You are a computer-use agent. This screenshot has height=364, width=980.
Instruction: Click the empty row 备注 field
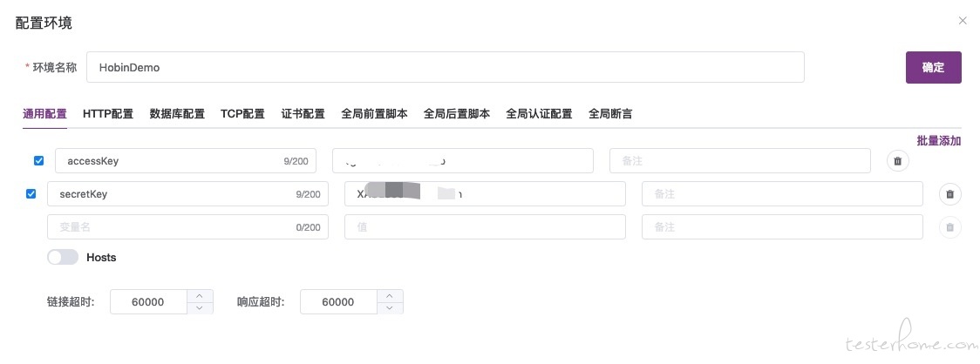tap(782, 227)
